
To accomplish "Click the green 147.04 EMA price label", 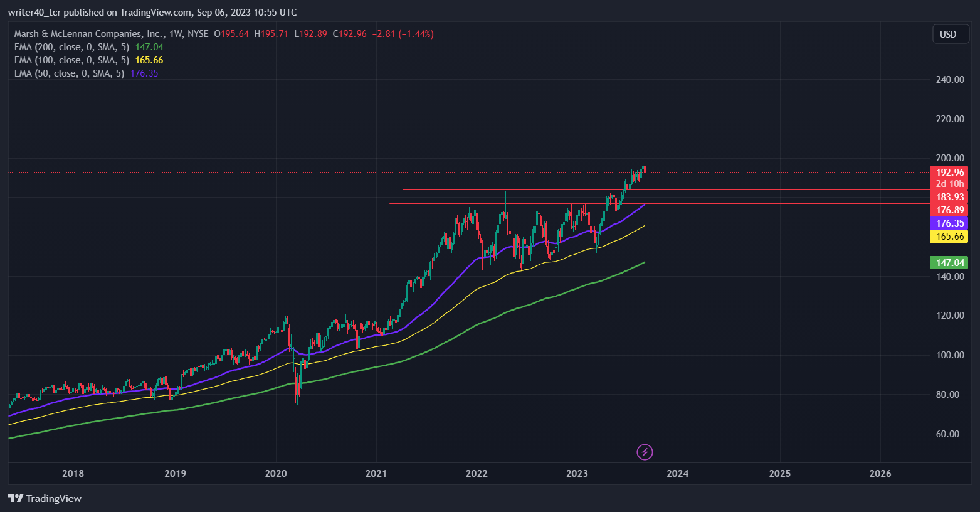I will tap(949, 263).
